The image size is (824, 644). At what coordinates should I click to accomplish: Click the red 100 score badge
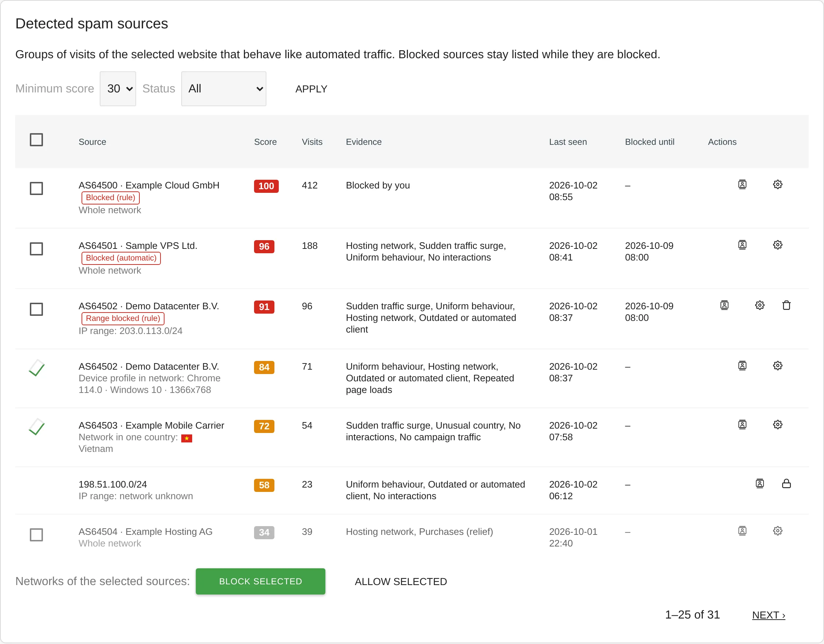[266, 186]
